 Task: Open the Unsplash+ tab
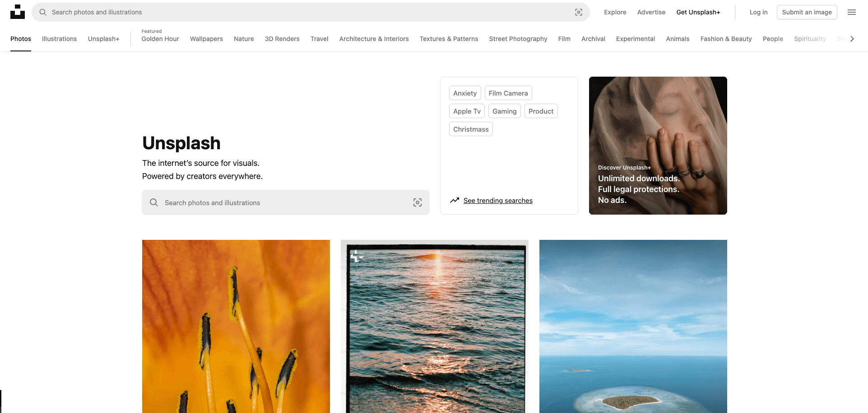[x=103, y=39]
